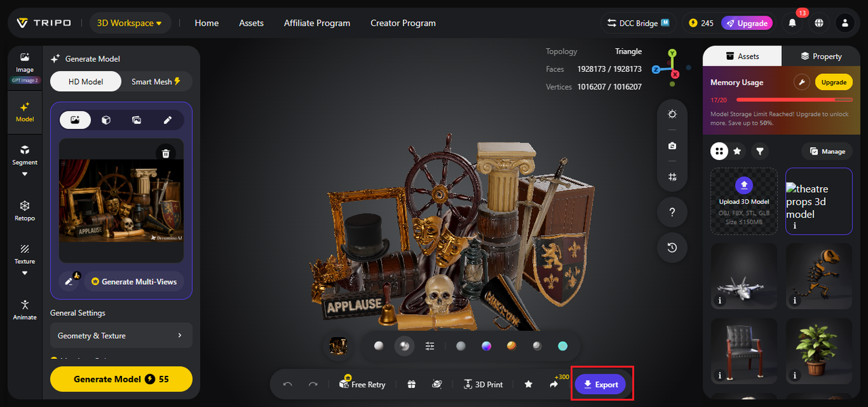Image resolution: width=868 pixels, height=407 pixels.
Task: Click Upload 3D Model tile
Action: click(x=744, y=201)
